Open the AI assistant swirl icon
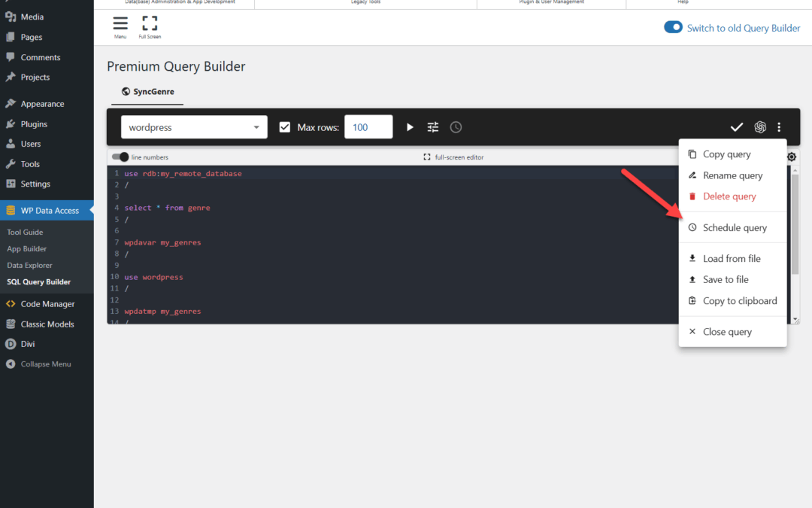 point(759,127)
